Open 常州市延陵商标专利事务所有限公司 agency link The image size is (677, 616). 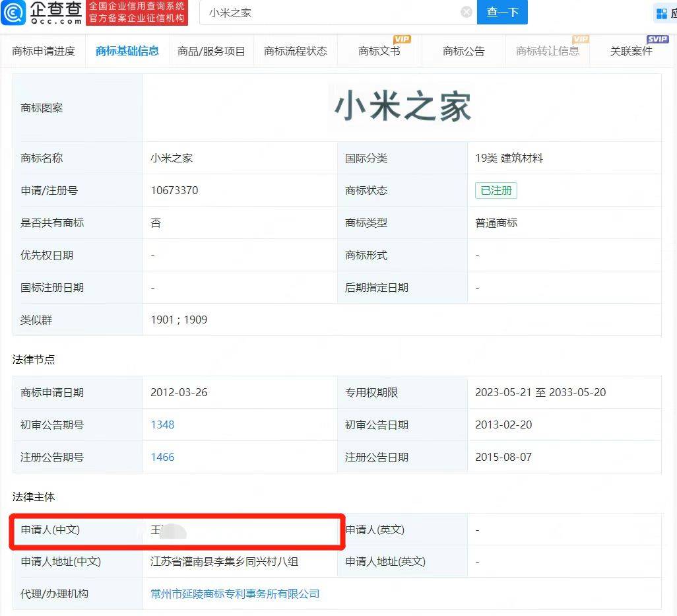[235, 594]
